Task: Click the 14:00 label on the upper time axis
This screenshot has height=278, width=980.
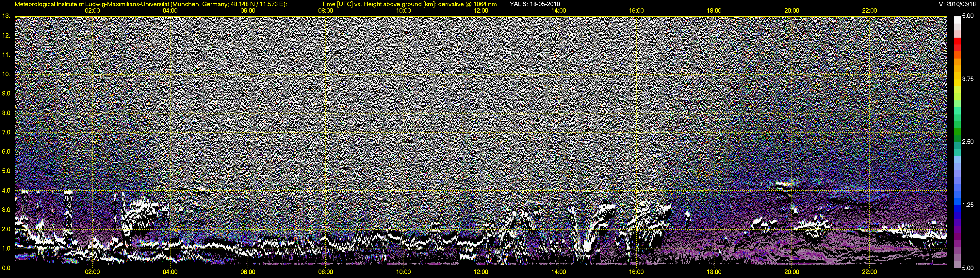Action: (x=559, y=11)
